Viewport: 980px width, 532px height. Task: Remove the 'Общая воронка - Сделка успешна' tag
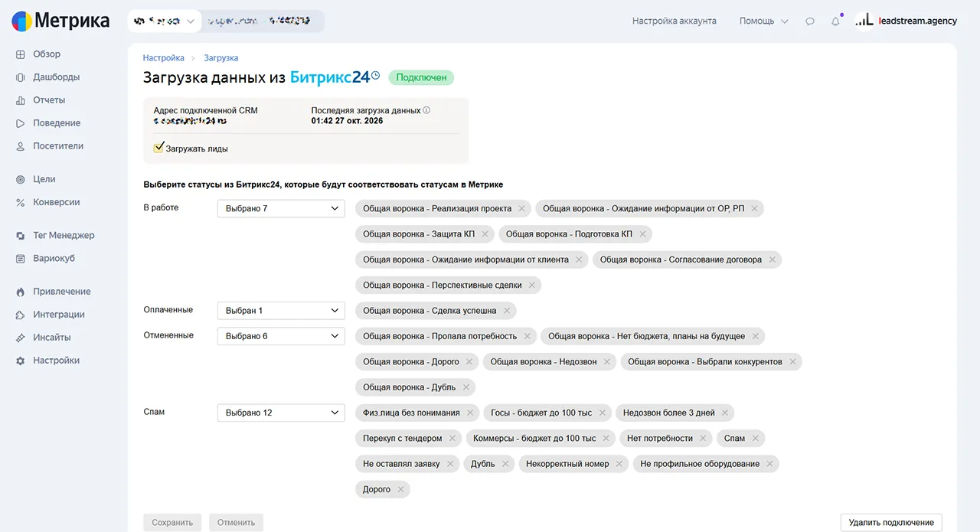507,311
